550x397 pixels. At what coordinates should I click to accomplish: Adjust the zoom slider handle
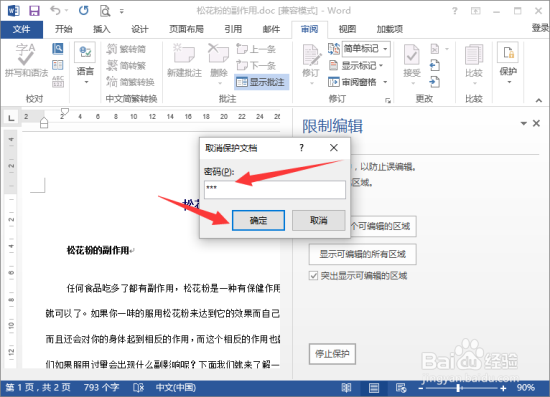click(458, 388)
